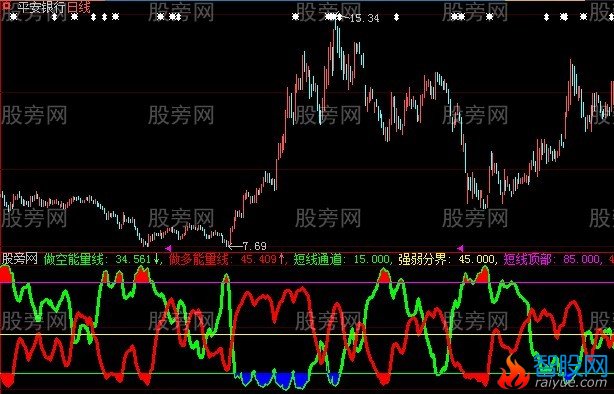Select the pale yellow 强弱分界 horizontal line
Screen dimensions: 614x394
click(x=307, y=334)
